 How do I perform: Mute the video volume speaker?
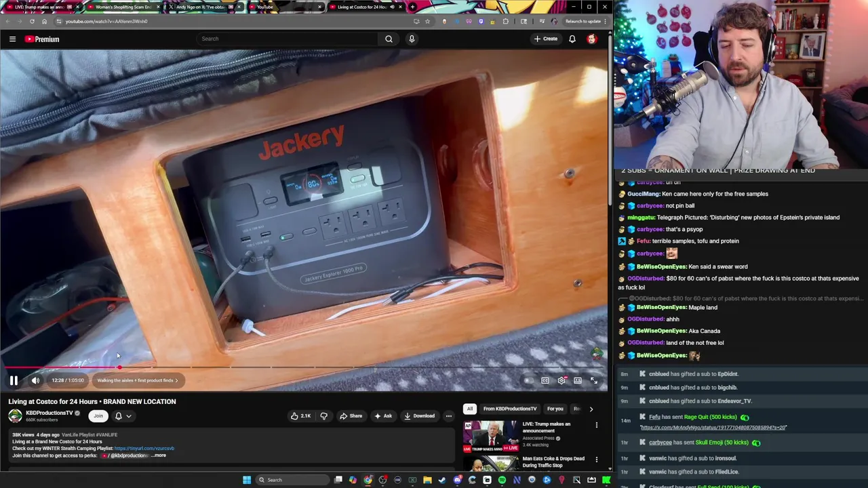(x=35, y=380)
